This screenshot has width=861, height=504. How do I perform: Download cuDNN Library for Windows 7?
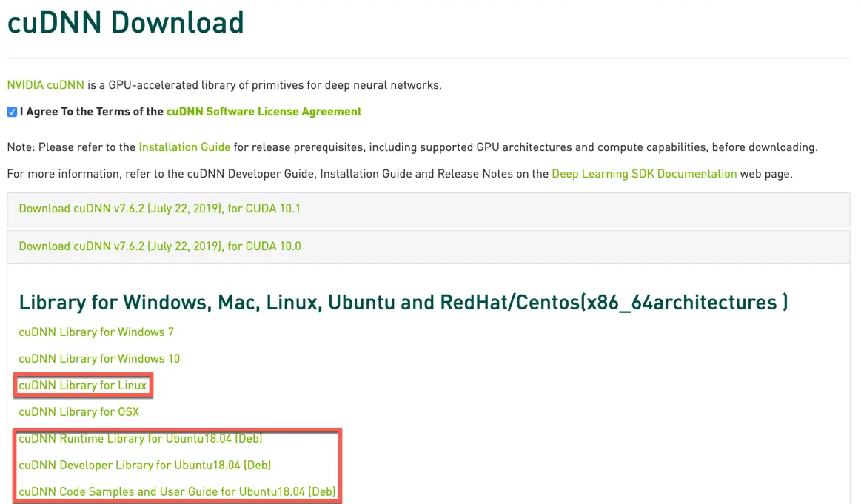click(96, 332)
